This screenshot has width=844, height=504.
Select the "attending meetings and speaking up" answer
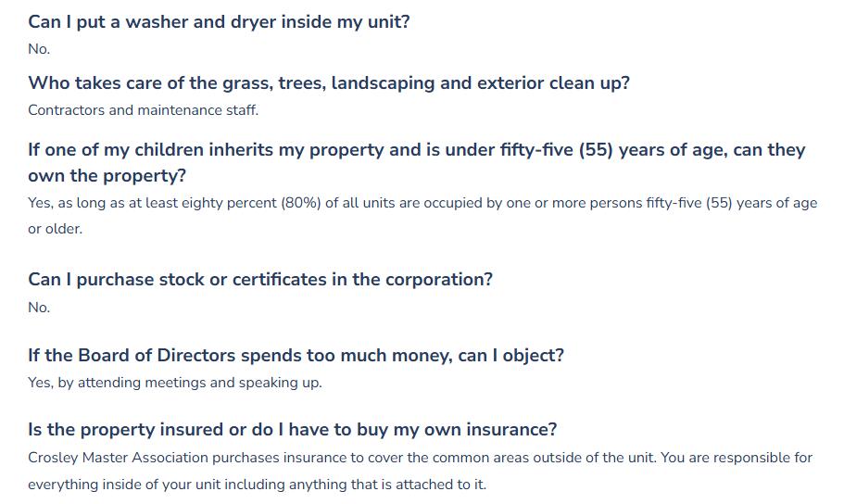tap(199, 383)
